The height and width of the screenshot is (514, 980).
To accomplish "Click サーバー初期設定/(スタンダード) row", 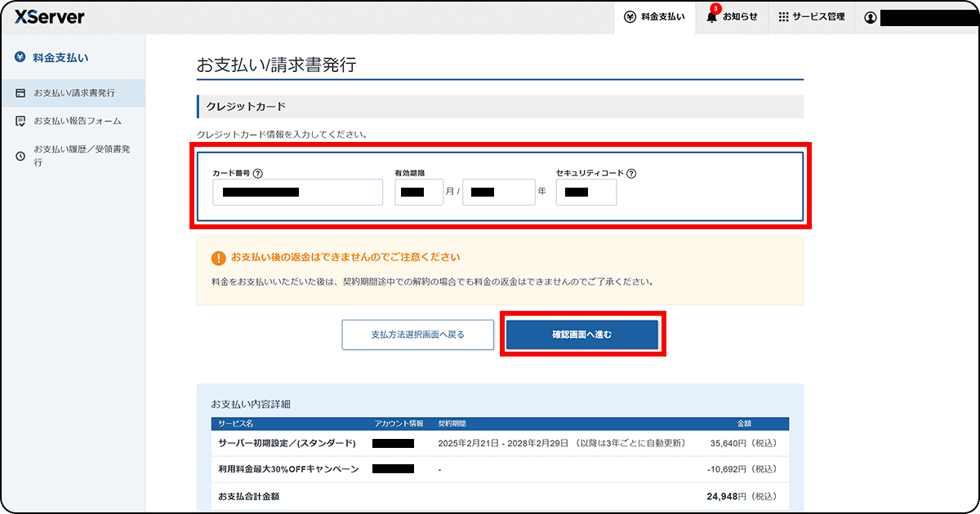I will 500,443.
